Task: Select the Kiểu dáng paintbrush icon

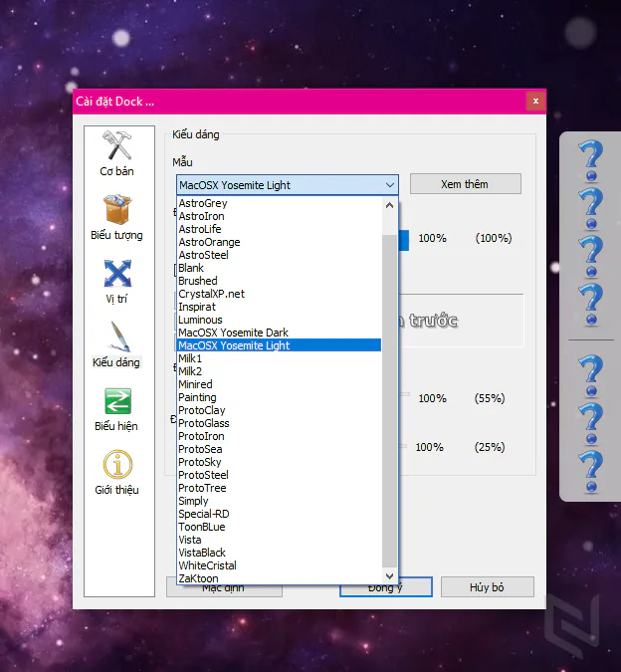Action: 116,336
